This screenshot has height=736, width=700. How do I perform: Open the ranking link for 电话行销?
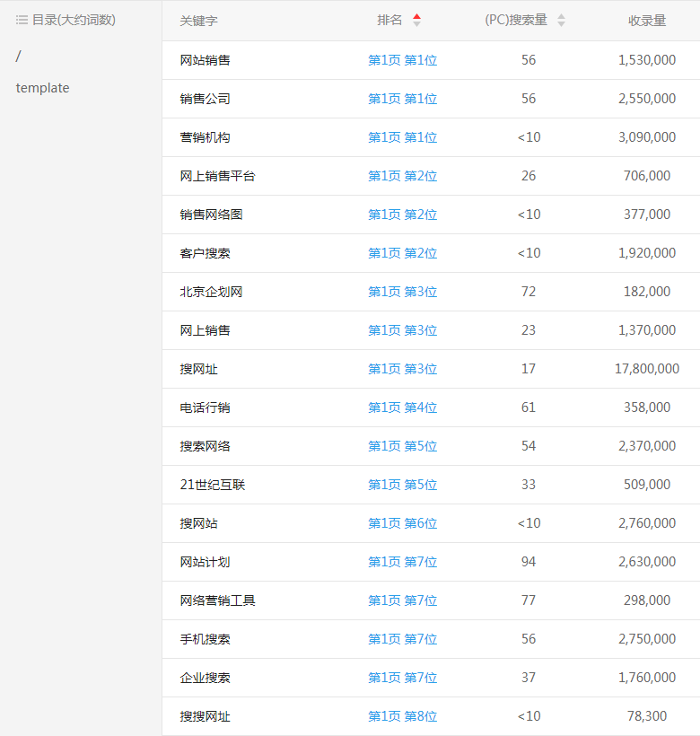tap(402, 407)
